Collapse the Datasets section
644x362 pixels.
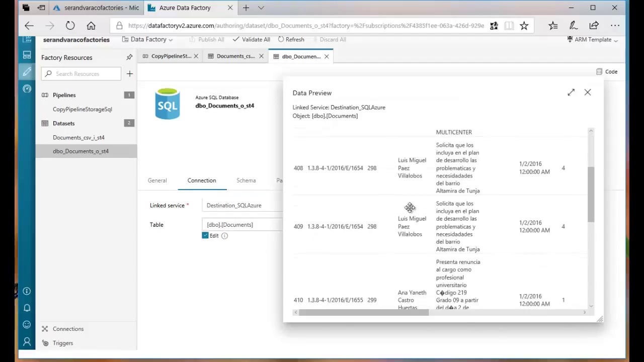click(63, 123)
